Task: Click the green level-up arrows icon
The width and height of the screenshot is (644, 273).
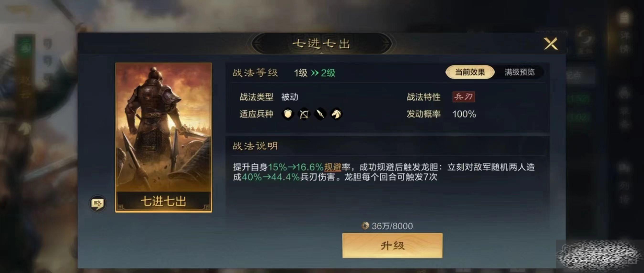Action: [x=314, y=73]
